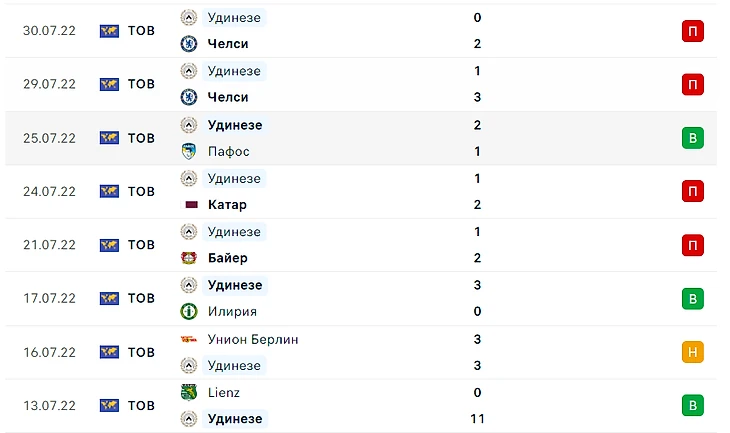
Task: Open the Унион Берлин team link
Action: pos(252,339)
